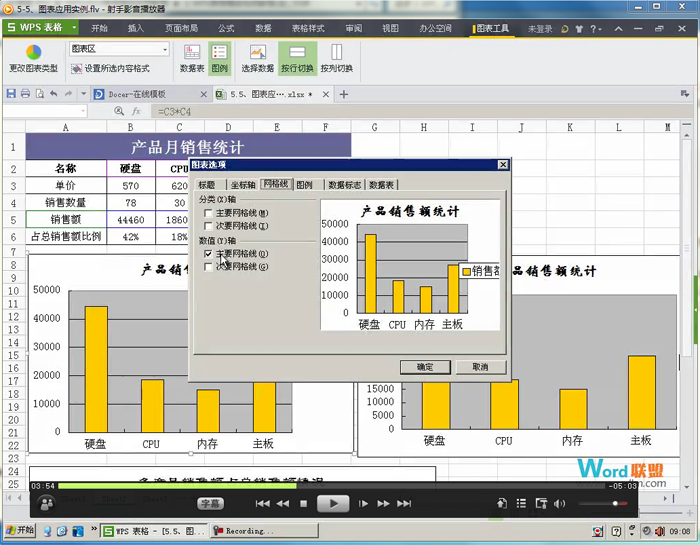
Task: Collapse the ribbon with the up chevron
Action: (618, 29)
